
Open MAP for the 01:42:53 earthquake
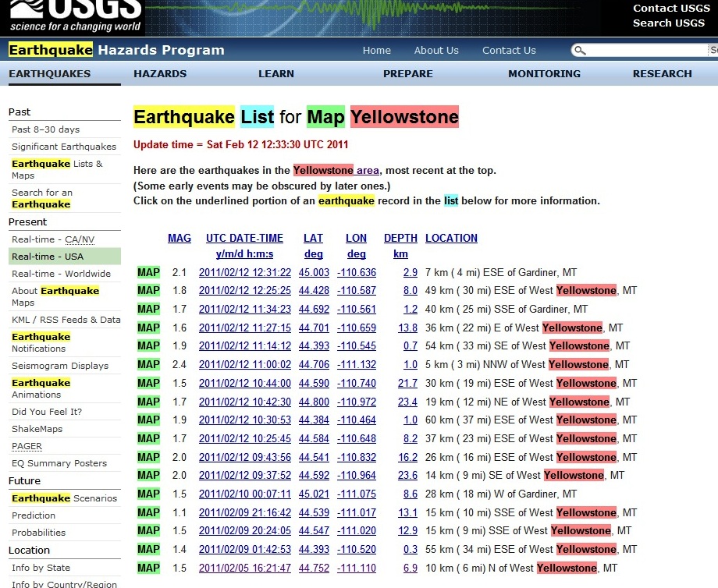click(x=149, y=550)
